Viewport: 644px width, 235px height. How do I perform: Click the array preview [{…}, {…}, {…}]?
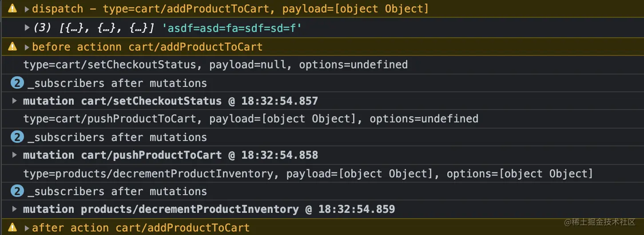pos(107,28)
